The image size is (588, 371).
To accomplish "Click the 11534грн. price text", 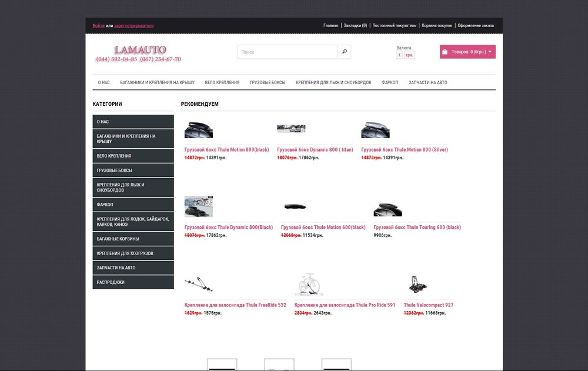I will point(313,235).
